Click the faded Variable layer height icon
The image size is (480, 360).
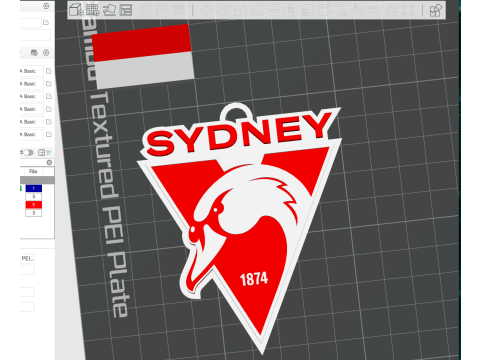point(179,10)
